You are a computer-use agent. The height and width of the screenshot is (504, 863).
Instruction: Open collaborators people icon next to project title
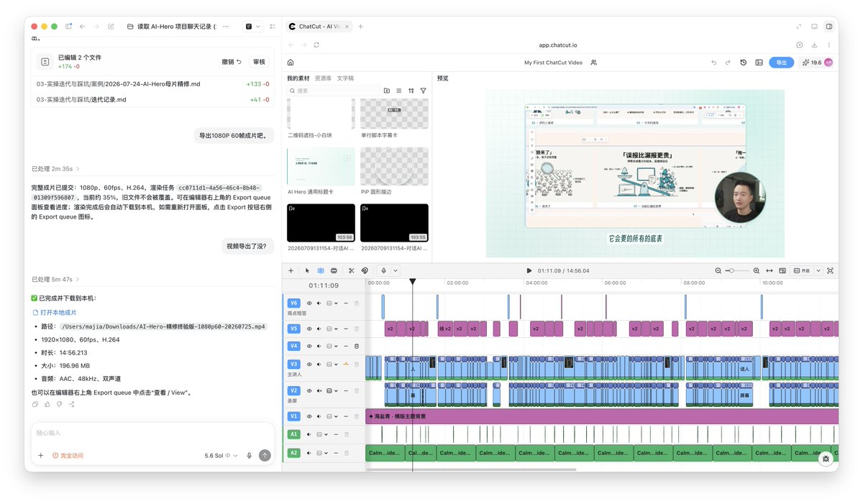[x=593, y=63]
